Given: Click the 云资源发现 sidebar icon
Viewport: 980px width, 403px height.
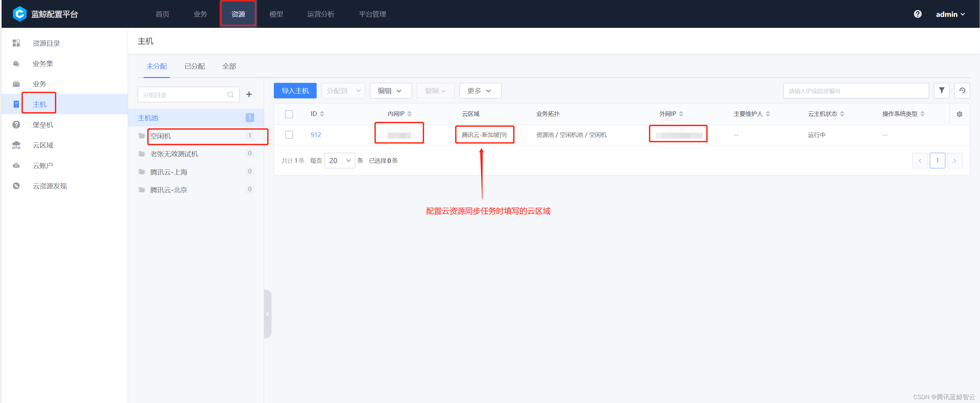Looking at the screenshot, I should (16, 186).
